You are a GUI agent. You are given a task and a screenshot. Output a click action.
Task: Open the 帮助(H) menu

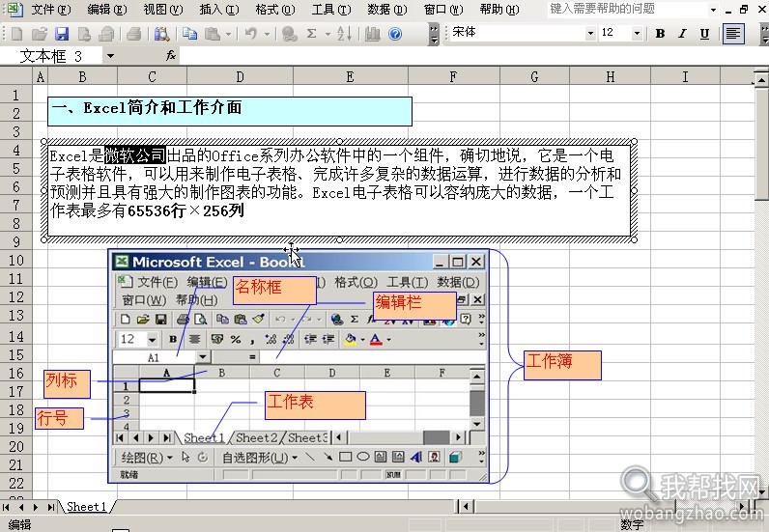click(x=499, y=10)
